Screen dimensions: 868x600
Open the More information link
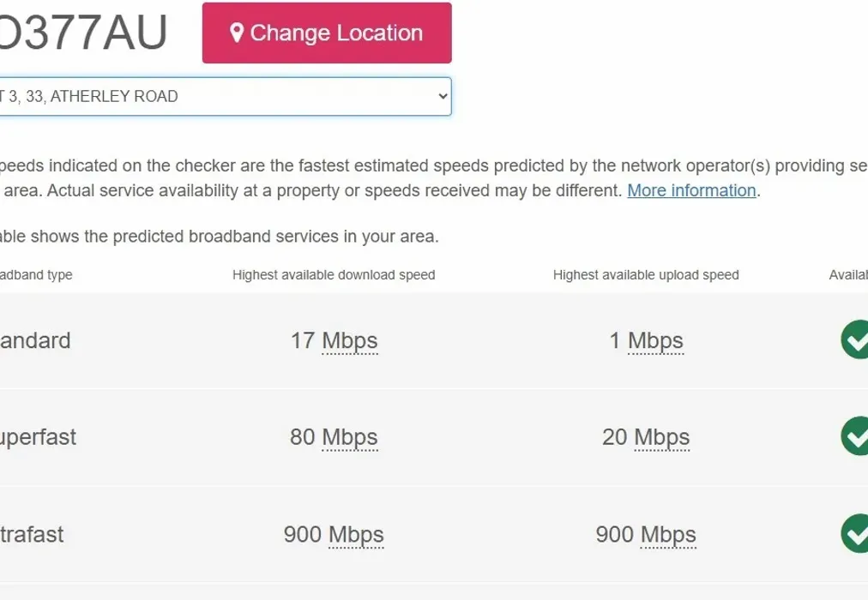[x=691, y=190]
